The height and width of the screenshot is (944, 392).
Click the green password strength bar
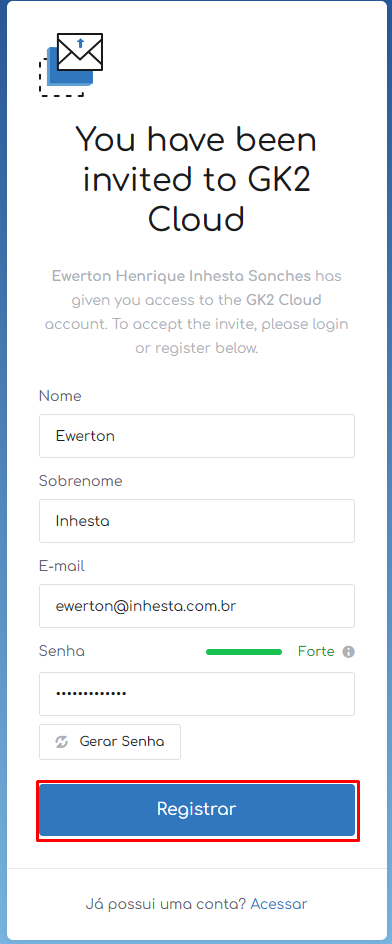click(244, 652)
